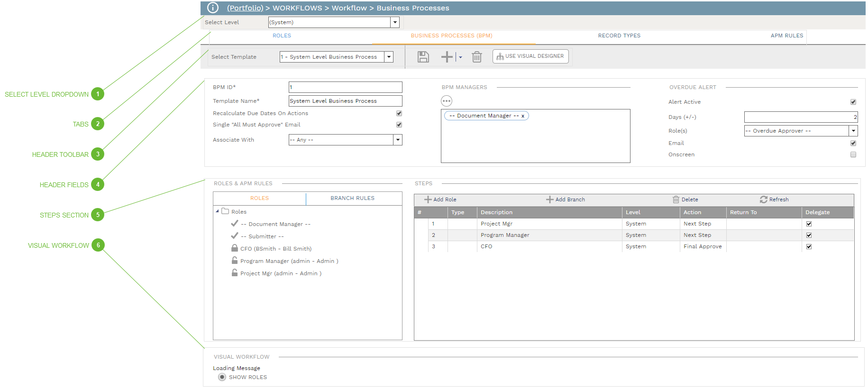Toggle the overdue alert Email checkbox
Screen dimensions: 868x389
(x=853, y=143)
